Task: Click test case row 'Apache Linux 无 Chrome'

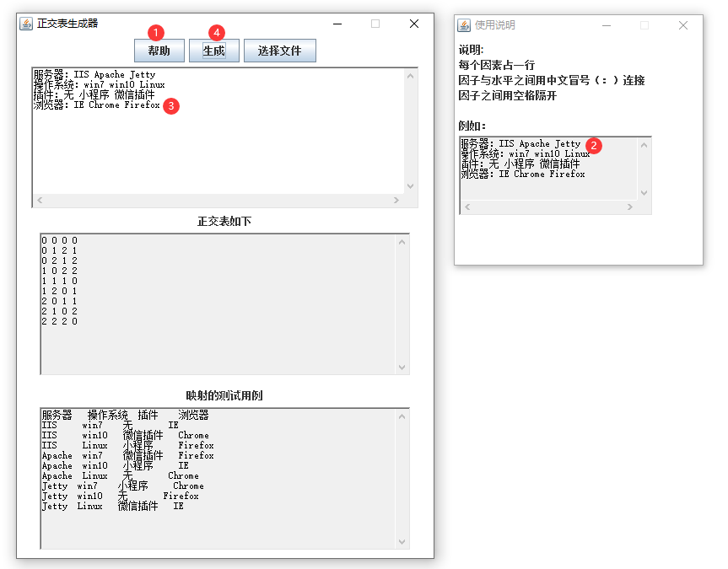Action: pos(121,475)
